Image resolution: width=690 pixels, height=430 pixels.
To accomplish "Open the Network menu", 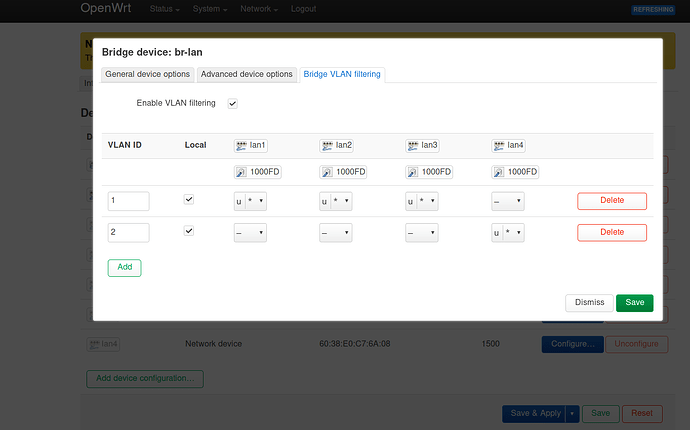I will tap(259, 9).
